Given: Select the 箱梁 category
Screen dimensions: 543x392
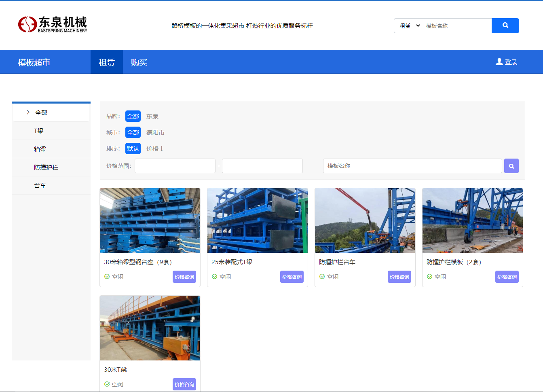Looking at the screenshot, I should coord(51,149).
